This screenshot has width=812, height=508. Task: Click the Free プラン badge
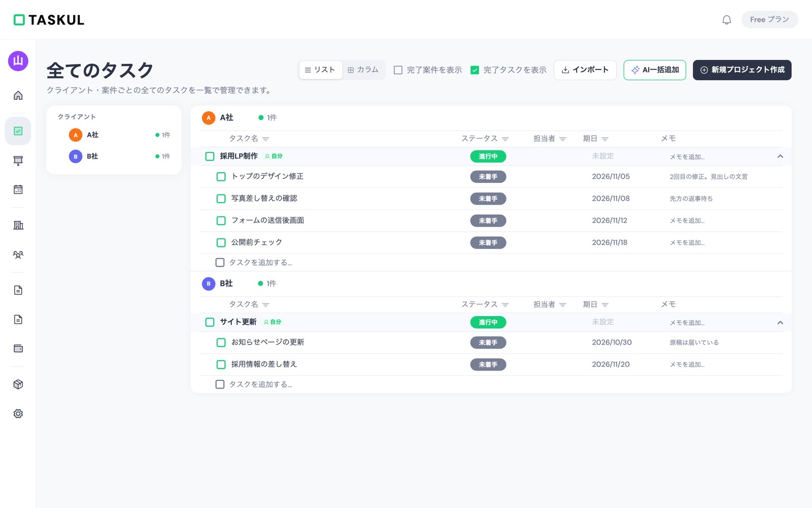pos(769,20)
